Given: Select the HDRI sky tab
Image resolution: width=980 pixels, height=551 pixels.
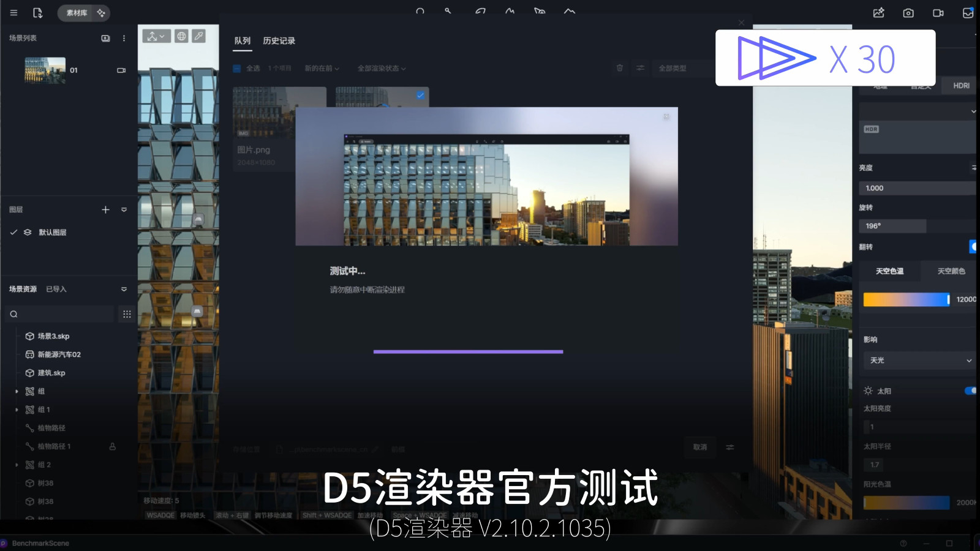Looking at the screenshot, I should point(961,86).
